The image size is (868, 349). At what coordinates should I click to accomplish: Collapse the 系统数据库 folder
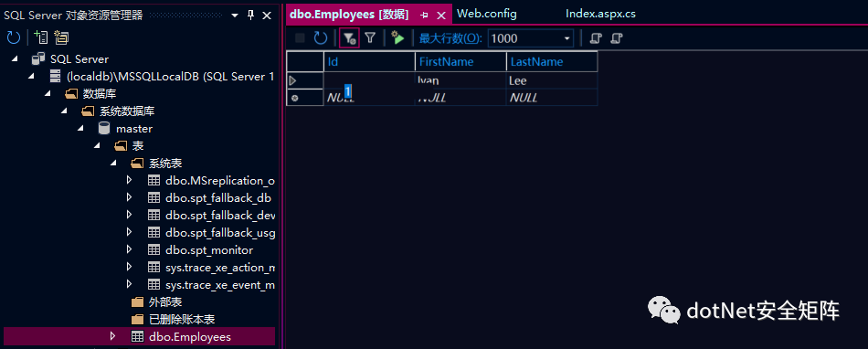point(64,111)
